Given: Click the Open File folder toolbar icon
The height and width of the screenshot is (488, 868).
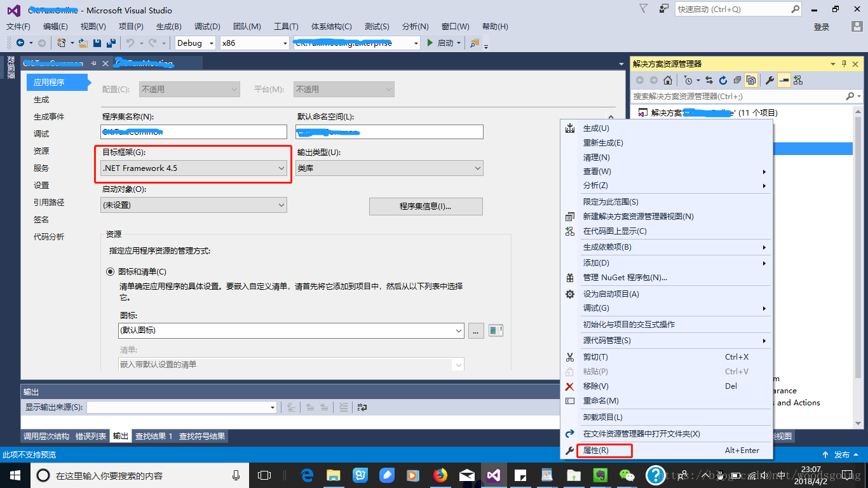Looking at the screenshot, I should tap(83, 43).
